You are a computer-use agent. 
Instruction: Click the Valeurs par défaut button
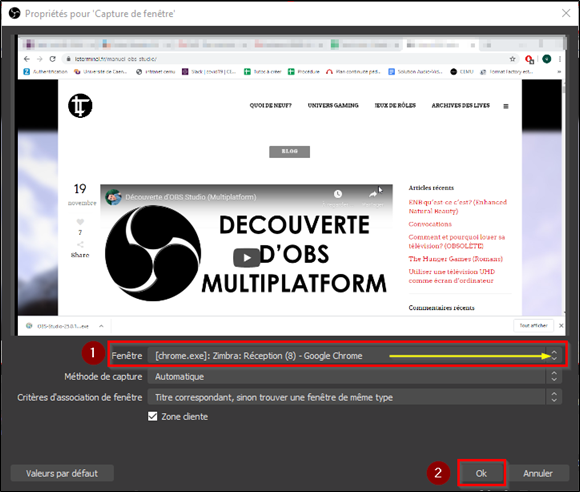click(62, 473)
